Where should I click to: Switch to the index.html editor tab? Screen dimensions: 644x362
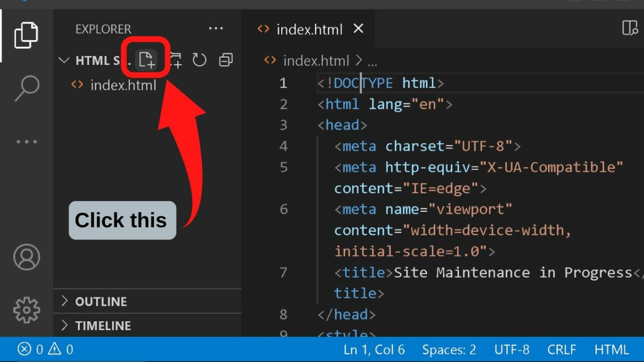(x=309, y=29)
